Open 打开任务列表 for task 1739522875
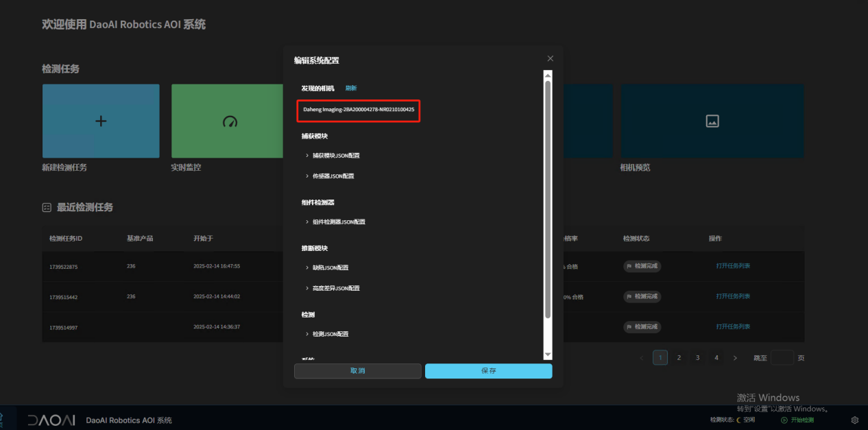 tap(733, 266)
